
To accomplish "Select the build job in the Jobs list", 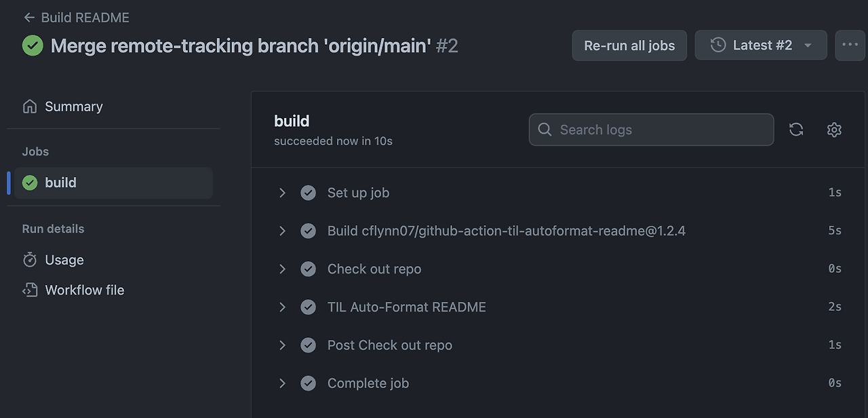I will coord(60,182).
